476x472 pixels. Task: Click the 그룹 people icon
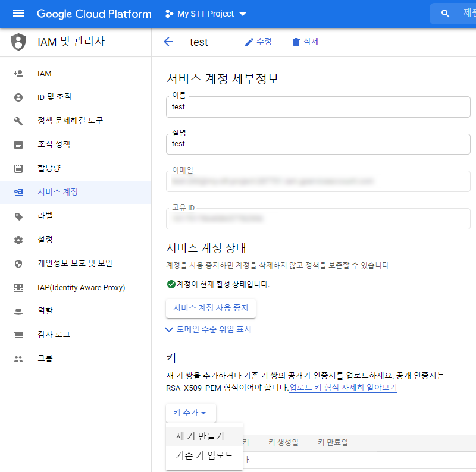click(18, 359)
